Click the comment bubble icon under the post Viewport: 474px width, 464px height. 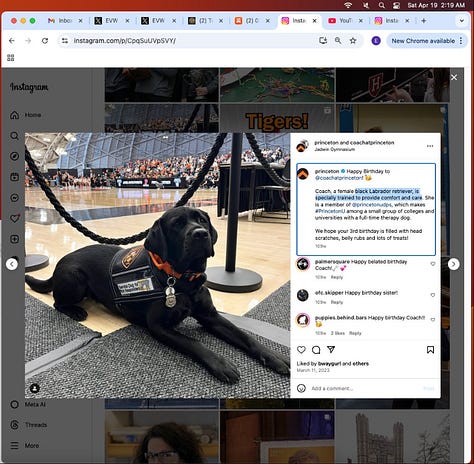(316, 350)
